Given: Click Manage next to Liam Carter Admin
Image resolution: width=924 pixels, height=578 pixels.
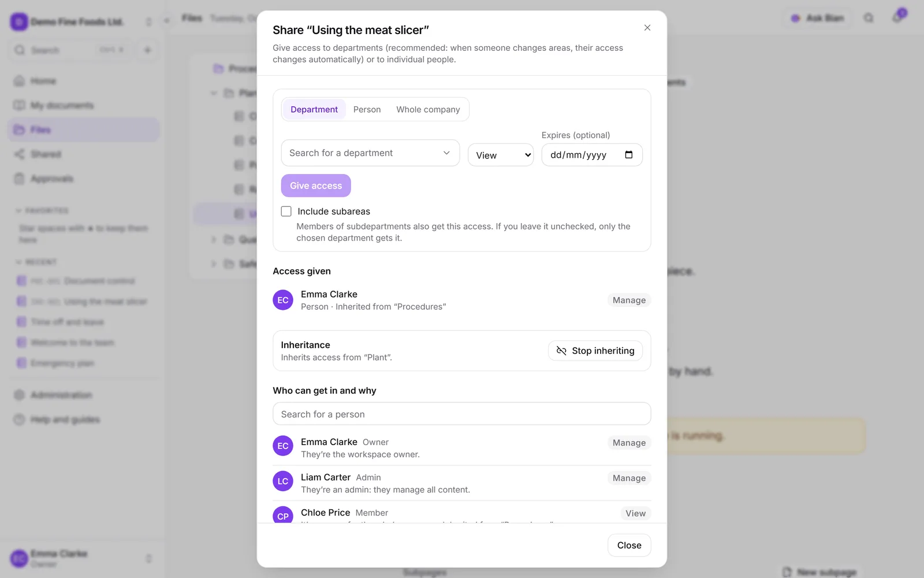Looking at the screenshot, I should (629, 478).
